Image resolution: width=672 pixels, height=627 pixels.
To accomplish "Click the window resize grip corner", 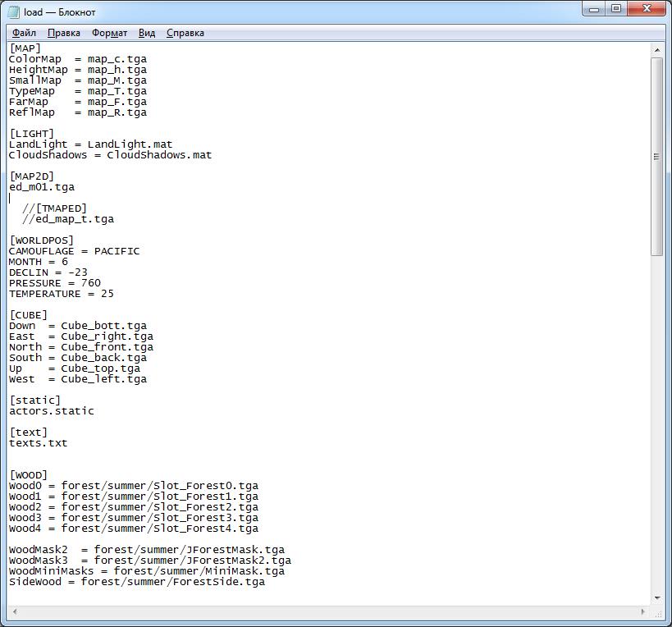I will [x=658, y=613].
